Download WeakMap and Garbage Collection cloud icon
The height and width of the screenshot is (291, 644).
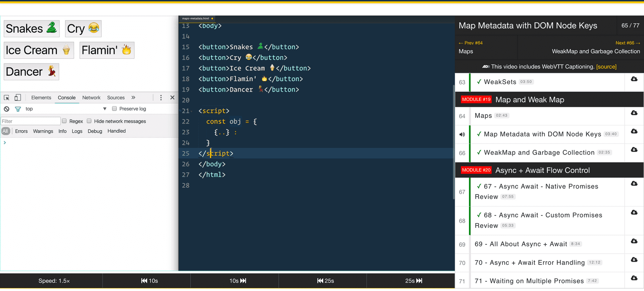tap(634, 150)
